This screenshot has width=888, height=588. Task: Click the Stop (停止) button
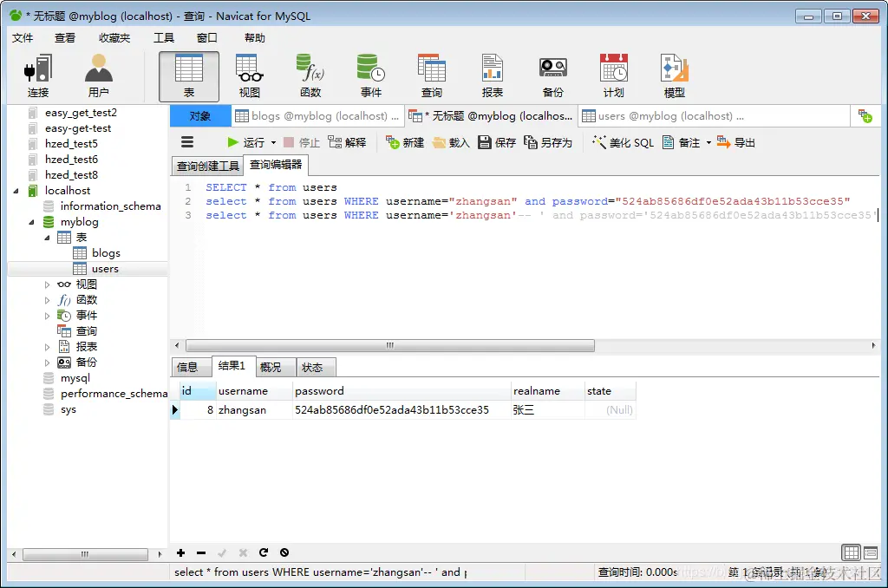tap(301, 142)
